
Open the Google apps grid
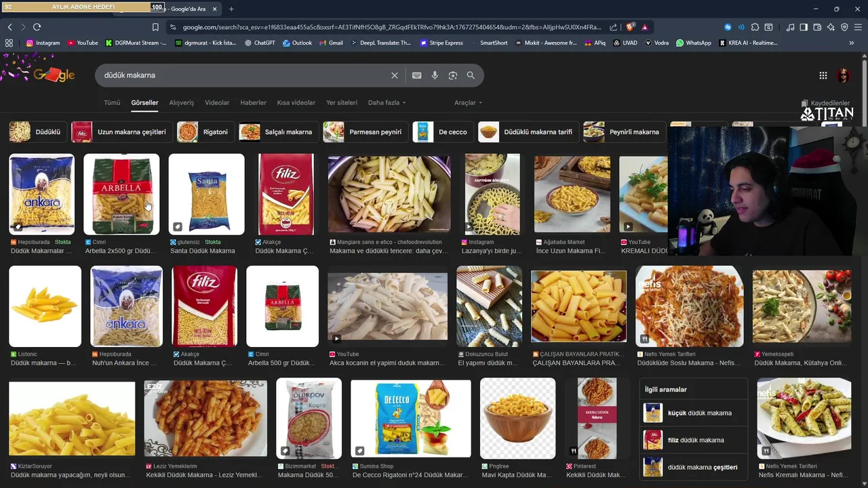coord(823,75)
